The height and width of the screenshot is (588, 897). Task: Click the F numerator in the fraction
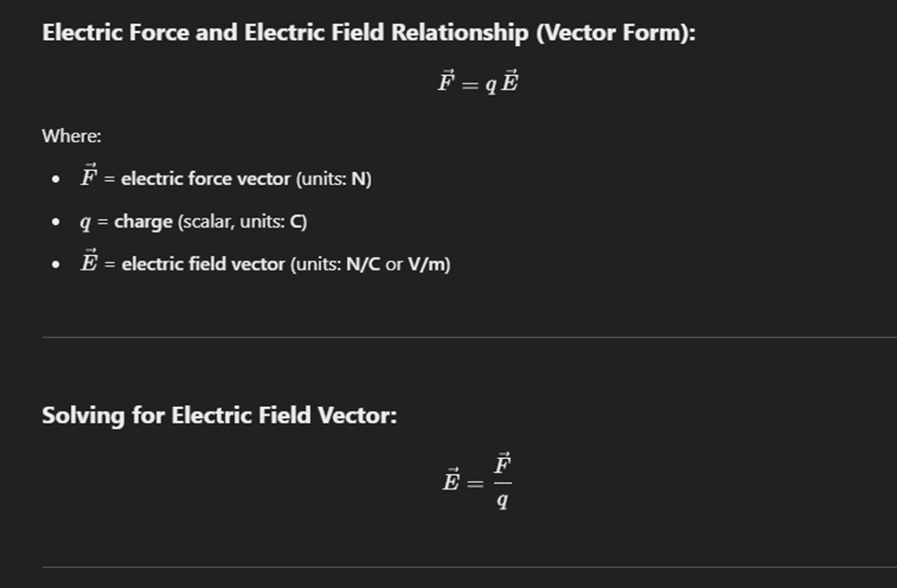point(503,464)
